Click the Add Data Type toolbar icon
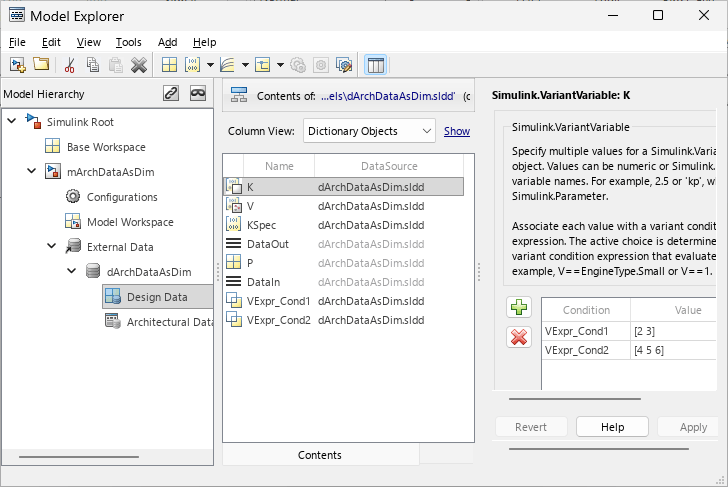This screenshot has width=728, height=487. 262,65
